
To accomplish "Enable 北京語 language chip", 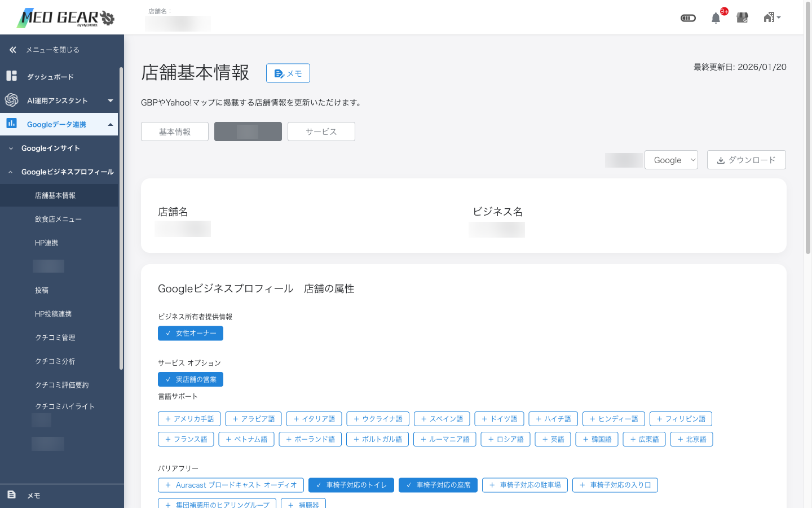I will 692,439.
